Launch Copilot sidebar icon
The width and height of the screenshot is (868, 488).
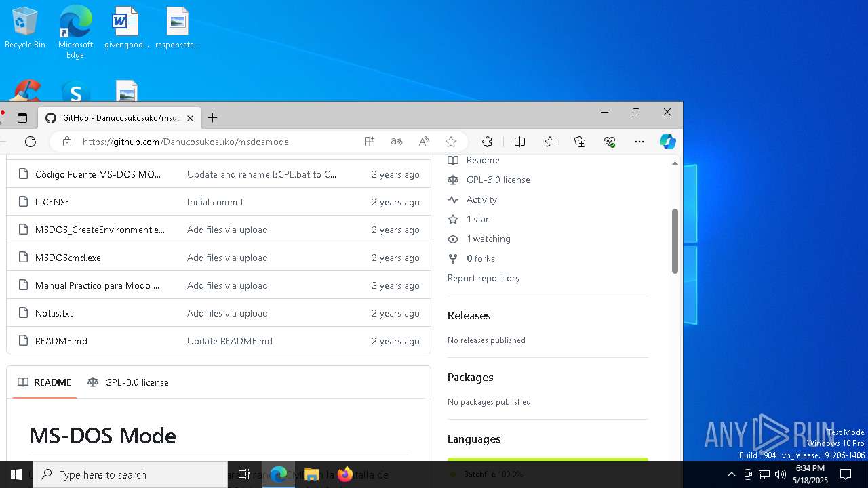point(668,142)
